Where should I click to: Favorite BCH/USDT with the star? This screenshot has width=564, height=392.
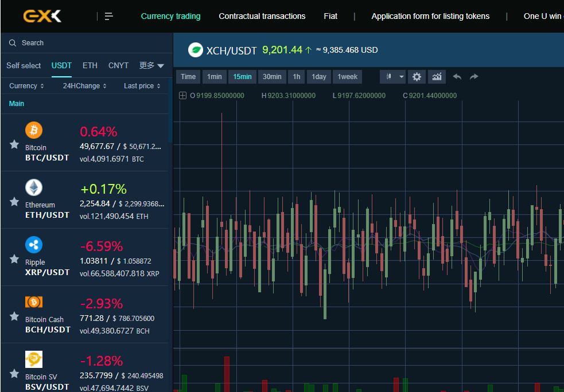14,316
